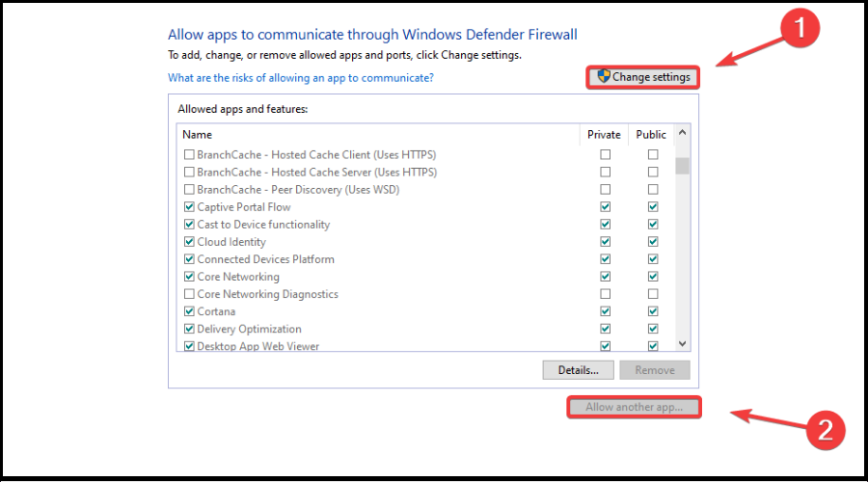Viewport: 868px width, 482px height.
Task: Open the Allow another app dialog
Action: [634, 408]
